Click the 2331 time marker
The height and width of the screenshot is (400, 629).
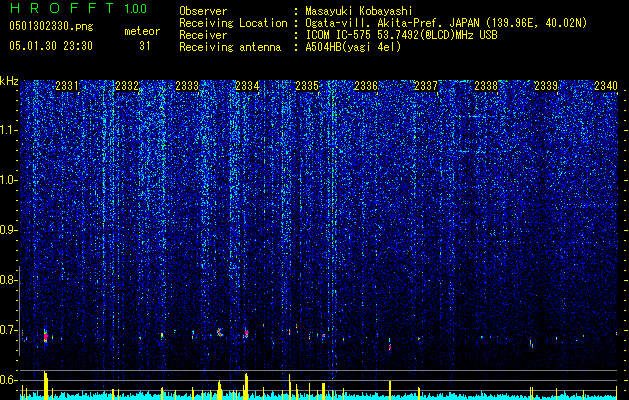point(67,86)
